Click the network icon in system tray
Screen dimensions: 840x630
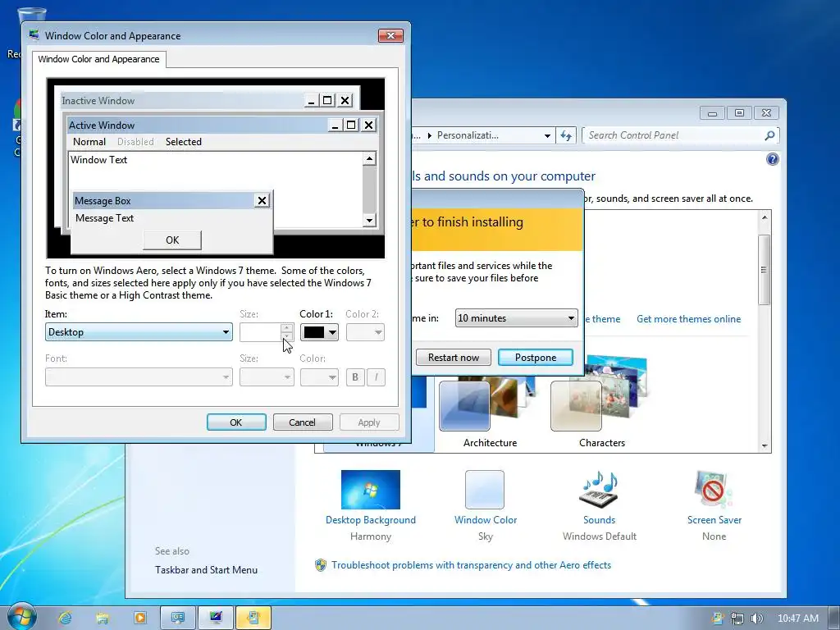737,619
